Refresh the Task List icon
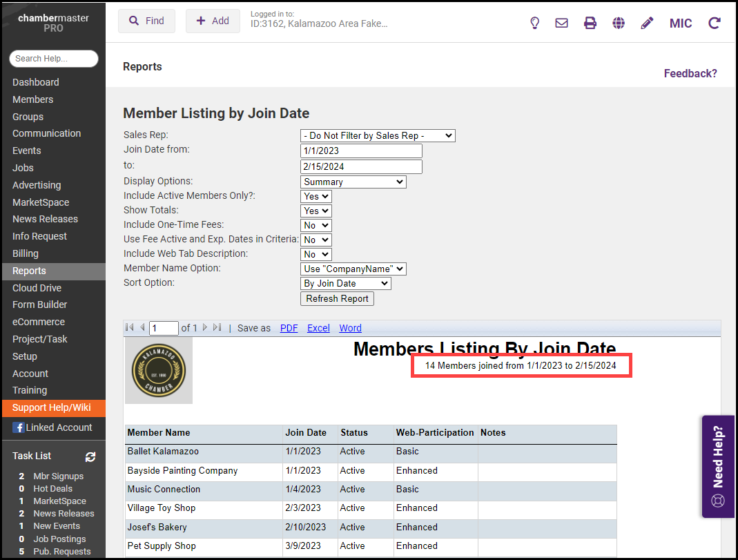 (90, 456)
